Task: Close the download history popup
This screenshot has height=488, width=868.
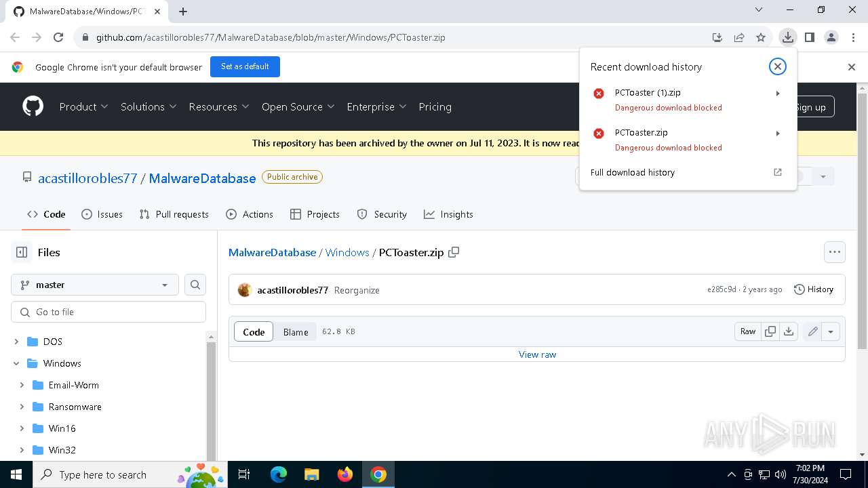Action: 778,66
